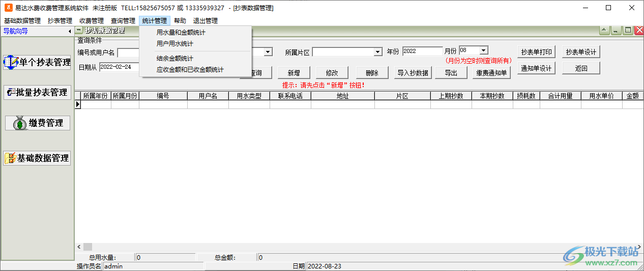Image resolution: width=644 pixels, height=271 pixels.
Task: Focus the 编号或用户名 input field
Action: [x=129, y=52]
